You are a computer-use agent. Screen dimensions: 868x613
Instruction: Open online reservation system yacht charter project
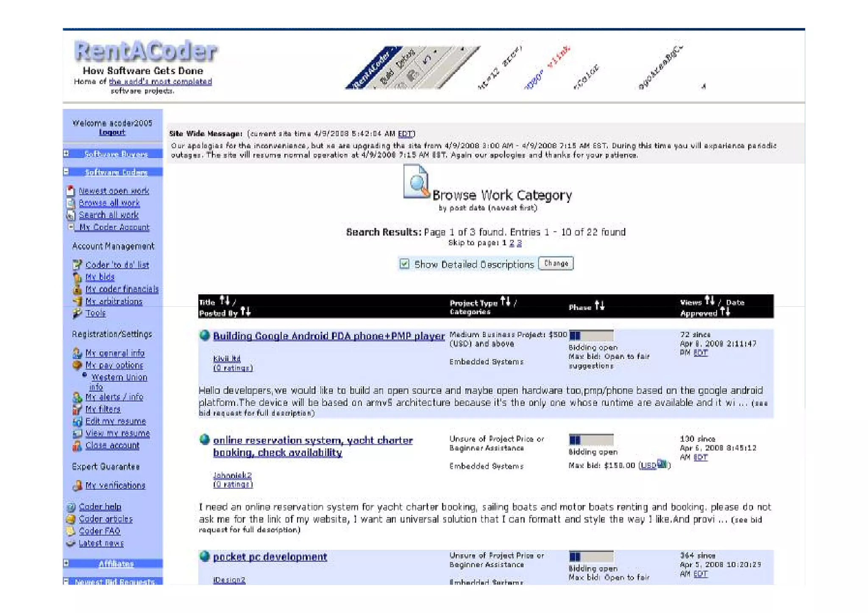313,446
